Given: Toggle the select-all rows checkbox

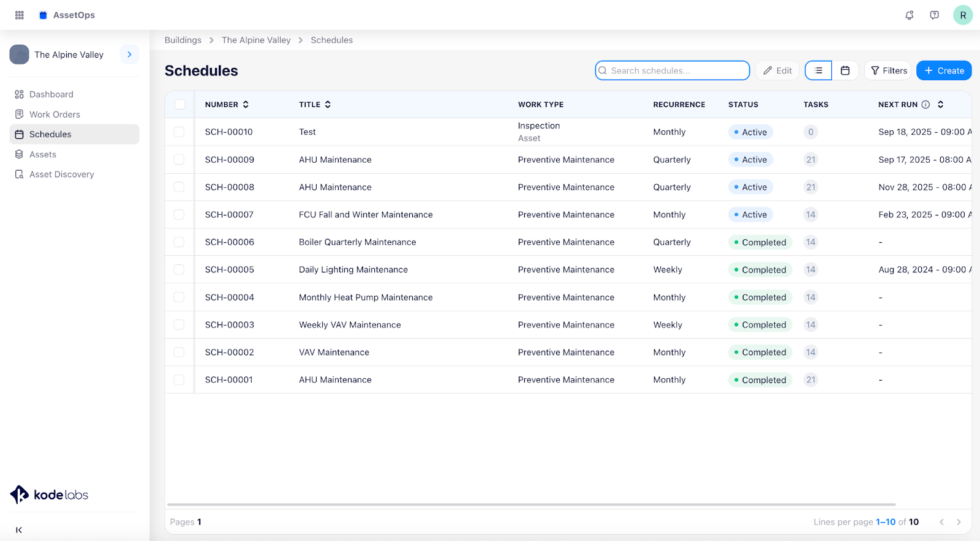Looking at the screenshot, I should (x=180, y=105).
